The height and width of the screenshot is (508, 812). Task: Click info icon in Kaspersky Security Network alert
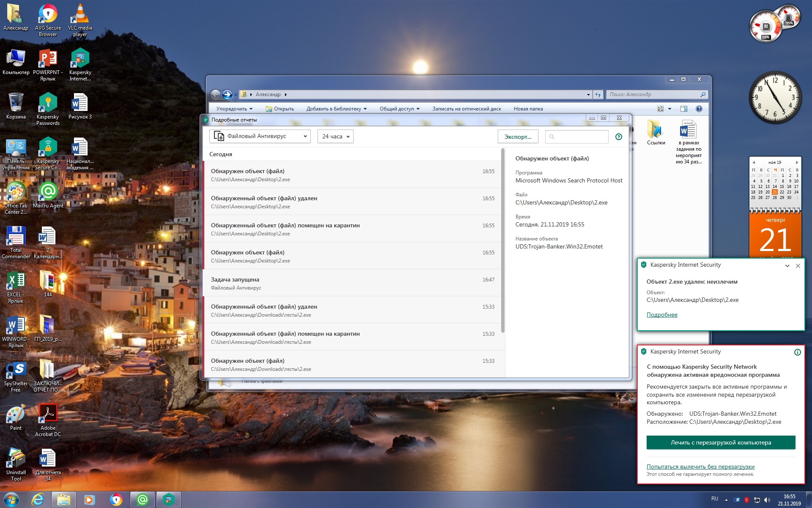[x=797, y=352]
